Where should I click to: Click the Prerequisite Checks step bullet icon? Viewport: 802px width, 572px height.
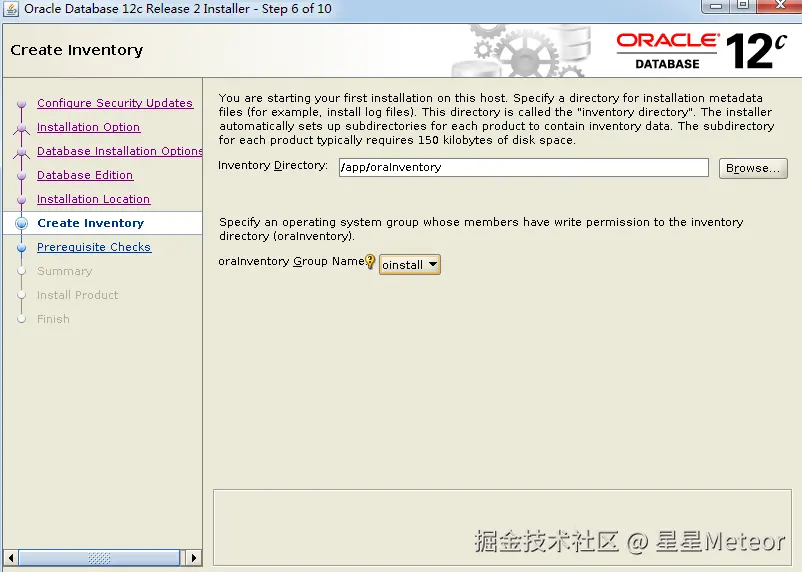21,248
